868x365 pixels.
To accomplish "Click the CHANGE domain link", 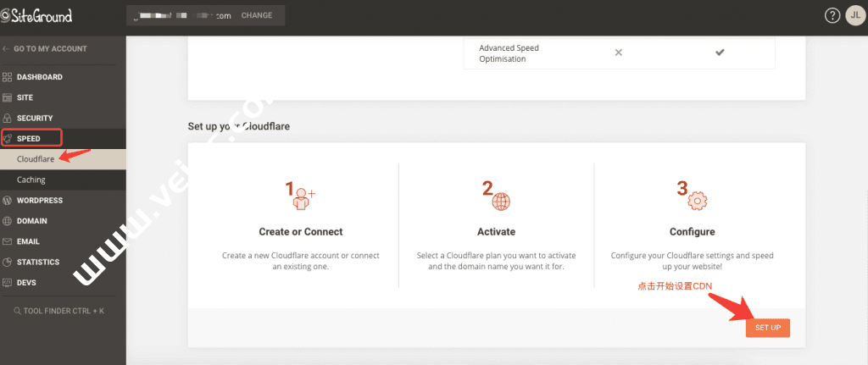I will [258, 16].
